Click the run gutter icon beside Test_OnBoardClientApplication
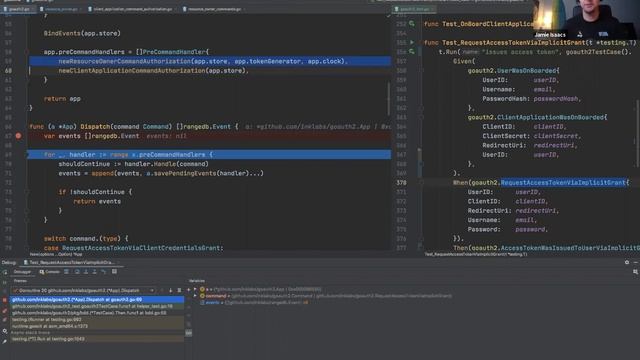This screenshot has height=360, width=640. 412,24
